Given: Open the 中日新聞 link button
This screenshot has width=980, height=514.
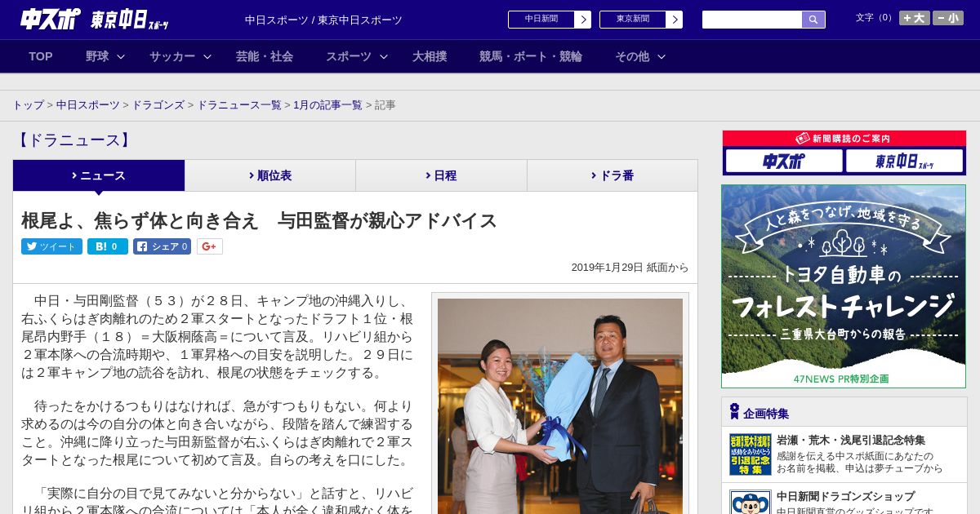Looking at the screenshot, I should (x=541, y=19).
